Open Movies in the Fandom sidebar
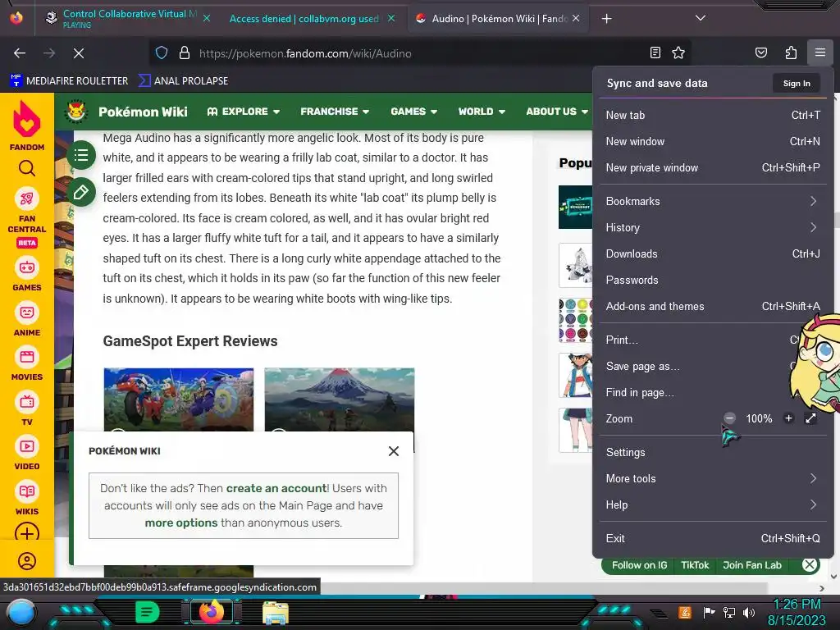 point(27,363)
